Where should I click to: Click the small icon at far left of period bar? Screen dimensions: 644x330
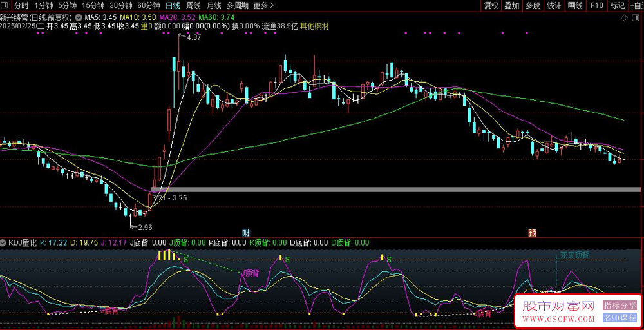5,6
